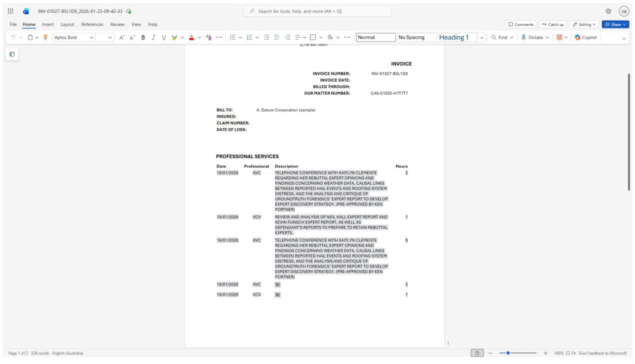
Task: Open the navigation pane icon
Action: [12, 54]
